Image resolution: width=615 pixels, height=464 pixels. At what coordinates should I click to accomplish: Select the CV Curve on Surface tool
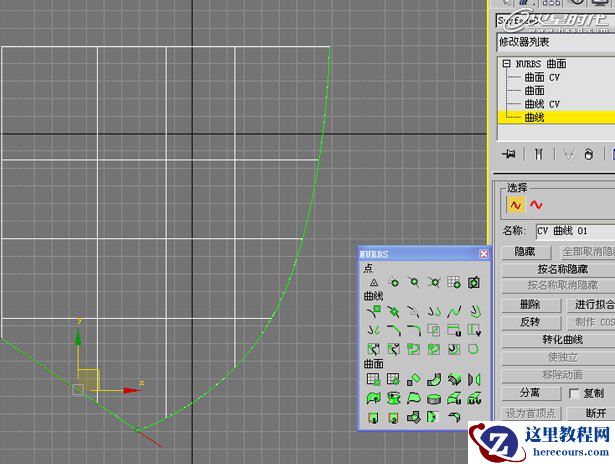click(413, 349)
